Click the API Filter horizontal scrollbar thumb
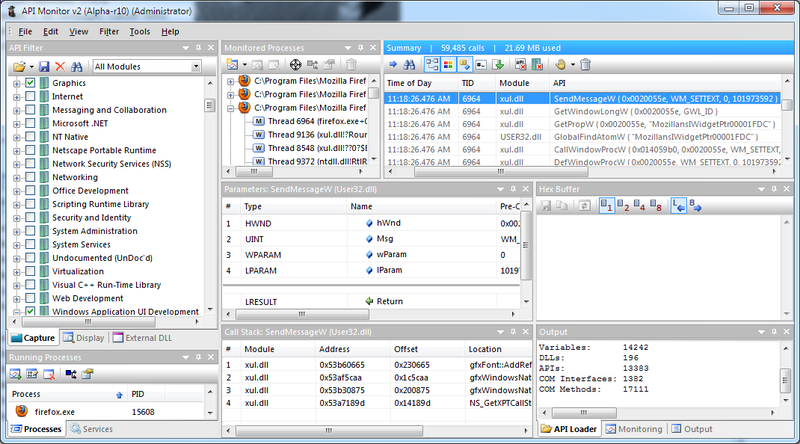This screenshot has height=444, width=800. [88, 322]
